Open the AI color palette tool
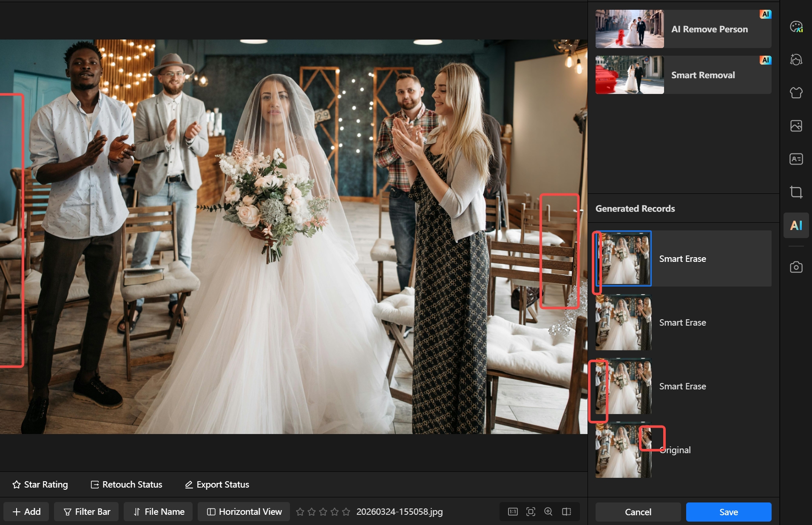The height and width of the screenshot is (525, 812). pyautogui.click(x=796, y=27)
